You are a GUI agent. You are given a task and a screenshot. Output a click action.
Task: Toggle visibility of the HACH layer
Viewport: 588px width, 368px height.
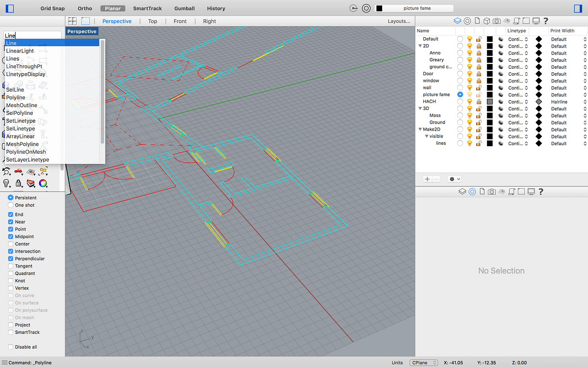coord(469,102)
